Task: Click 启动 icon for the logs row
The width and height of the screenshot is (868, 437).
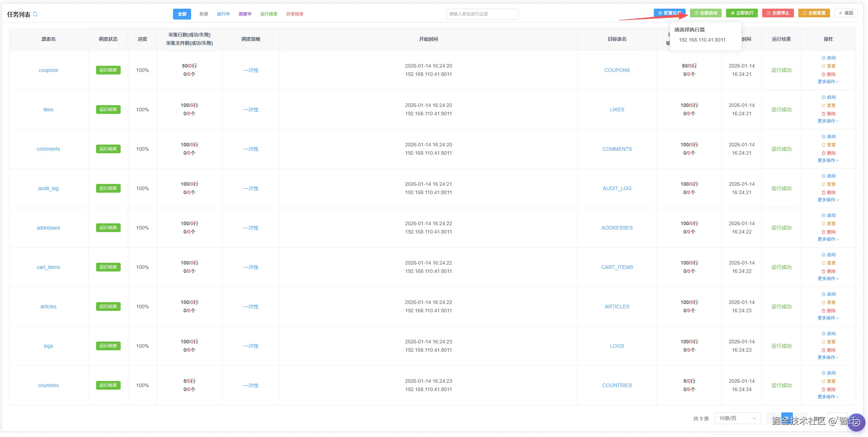Action: point(824,334)
